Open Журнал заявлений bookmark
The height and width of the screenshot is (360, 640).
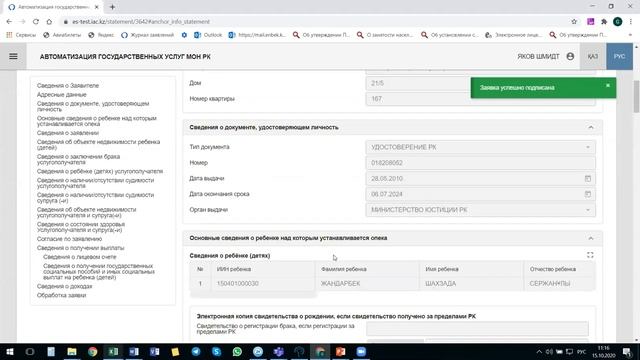[148, 35]
